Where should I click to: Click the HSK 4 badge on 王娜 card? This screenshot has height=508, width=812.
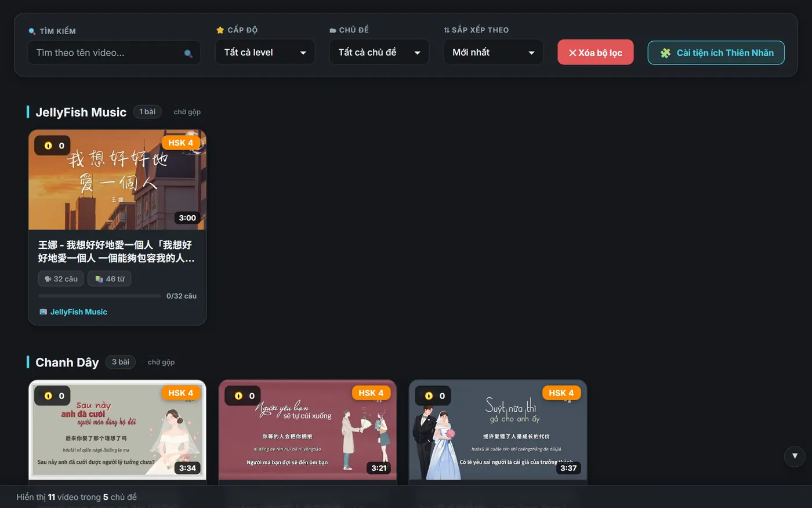click(x=181, y=143)
